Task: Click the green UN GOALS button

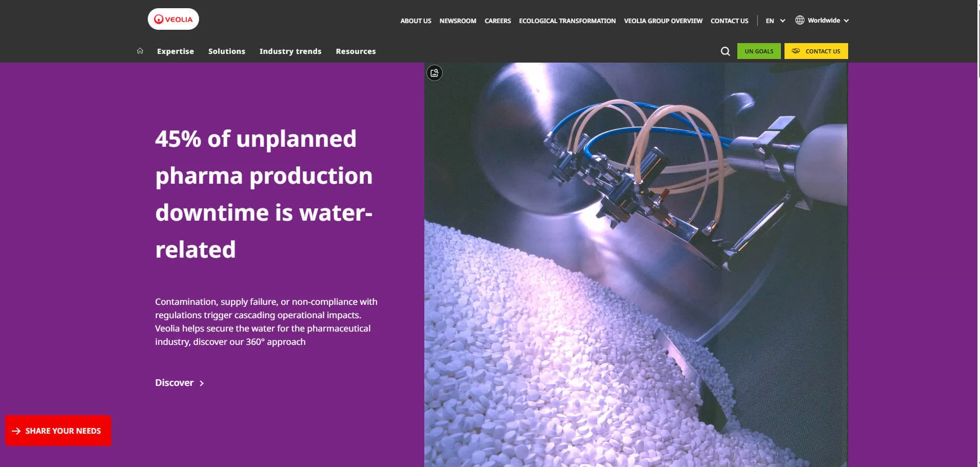Action: click(758, 51)
